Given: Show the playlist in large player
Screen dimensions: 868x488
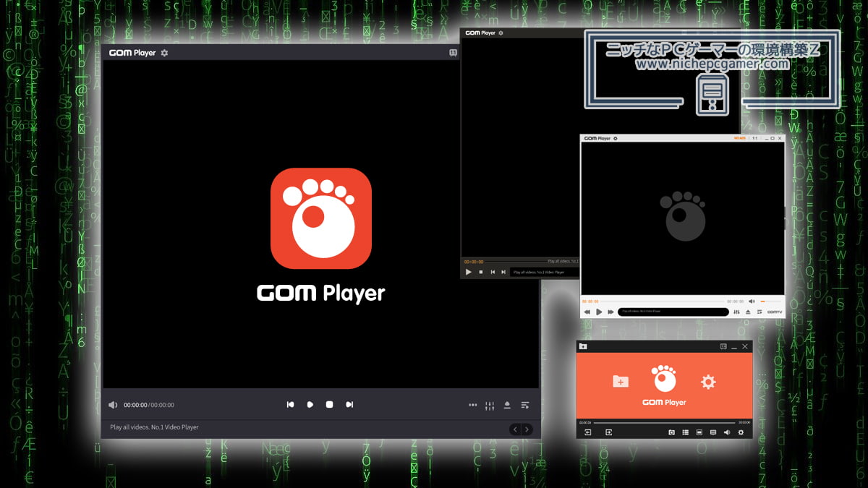Looking at the screenshot, I should [x=525, y=405].
